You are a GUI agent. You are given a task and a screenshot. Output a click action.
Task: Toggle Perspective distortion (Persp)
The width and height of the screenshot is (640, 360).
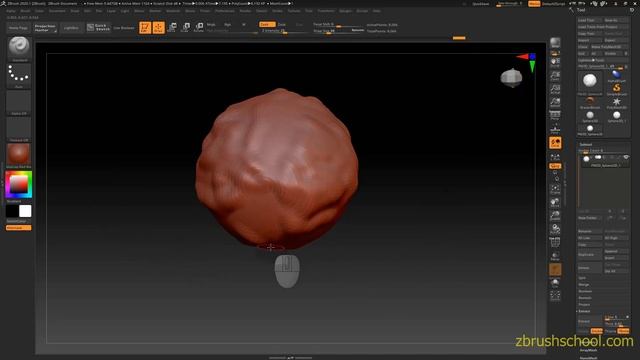coord(555,116)
